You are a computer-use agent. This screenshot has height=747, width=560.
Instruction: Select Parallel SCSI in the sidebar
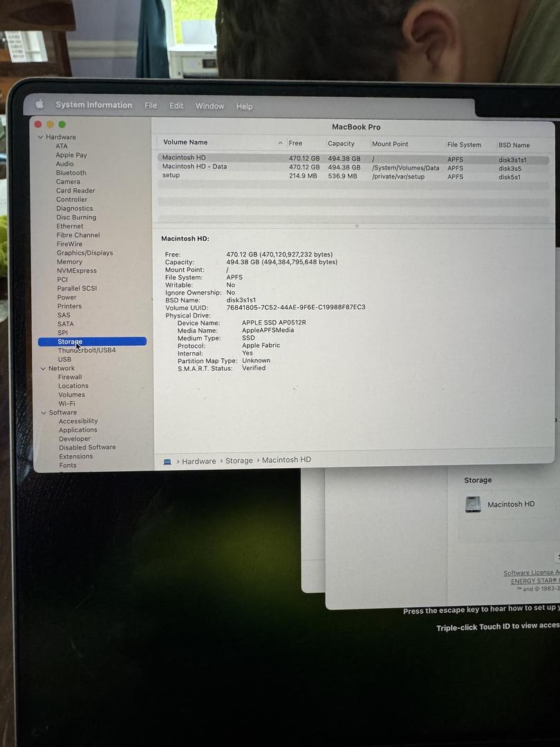tap(77, 288)
